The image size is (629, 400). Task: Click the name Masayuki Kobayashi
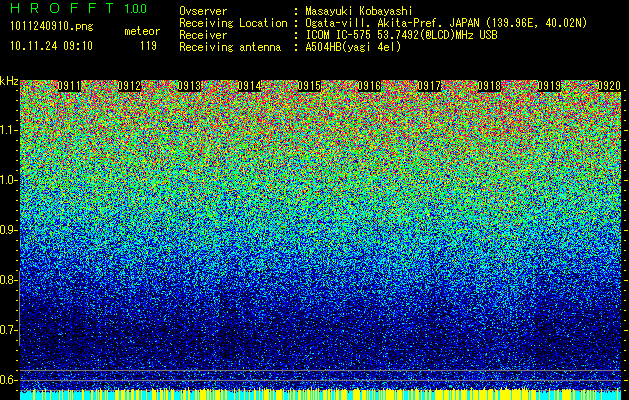coord(359,11)
